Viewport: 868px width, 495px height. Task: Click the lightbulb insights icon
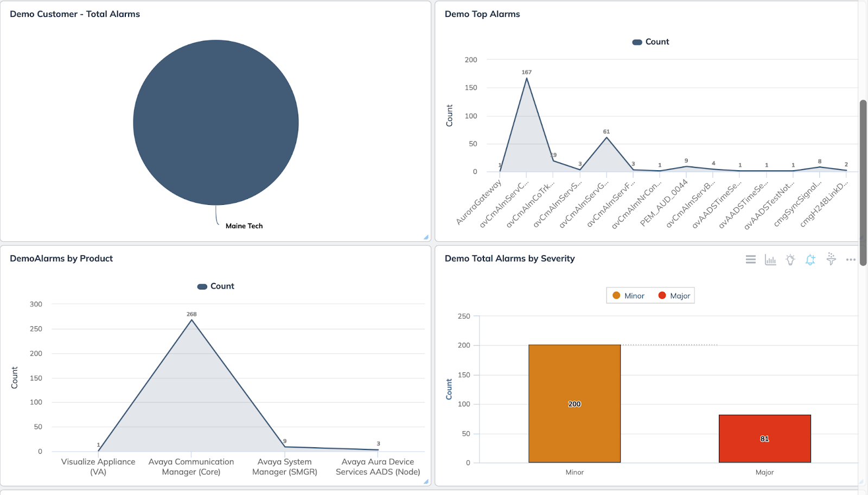click(x=790, y=260)
